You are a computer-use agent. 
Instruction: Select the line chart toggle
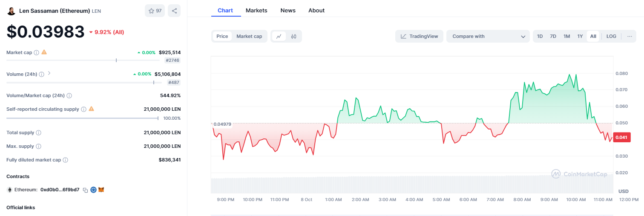click(279, 36)
